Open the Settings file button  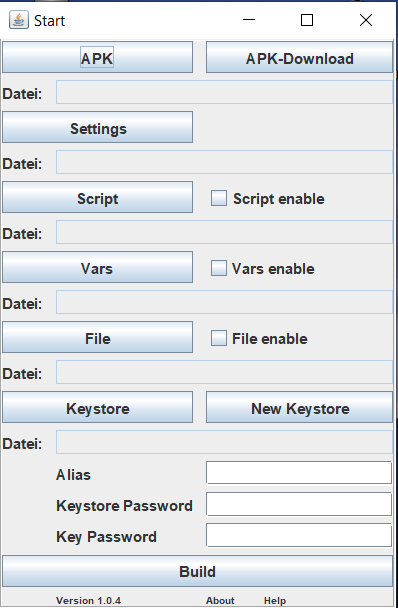[97, 127]
